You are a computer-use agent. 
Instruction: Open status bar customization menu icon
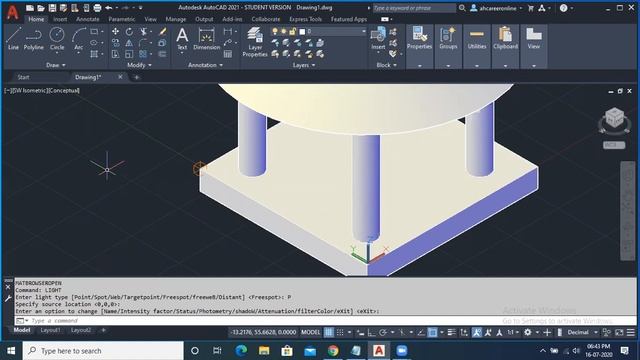(631, 333)
